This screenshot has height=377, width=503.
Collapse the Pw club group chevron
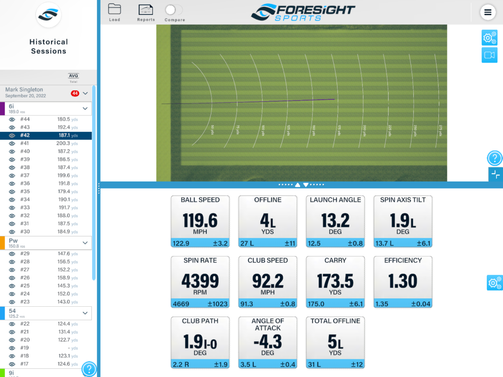pos(85,243)
